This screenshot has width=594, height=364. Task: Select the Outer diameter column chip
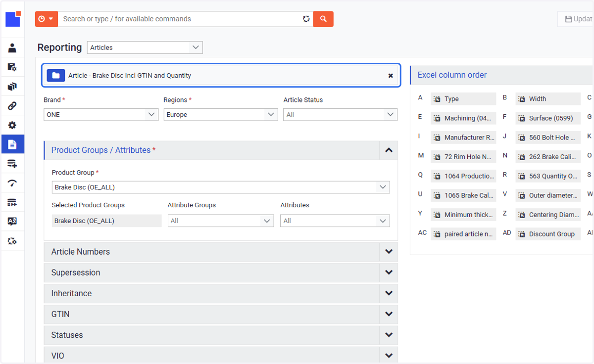pos(548,195)
